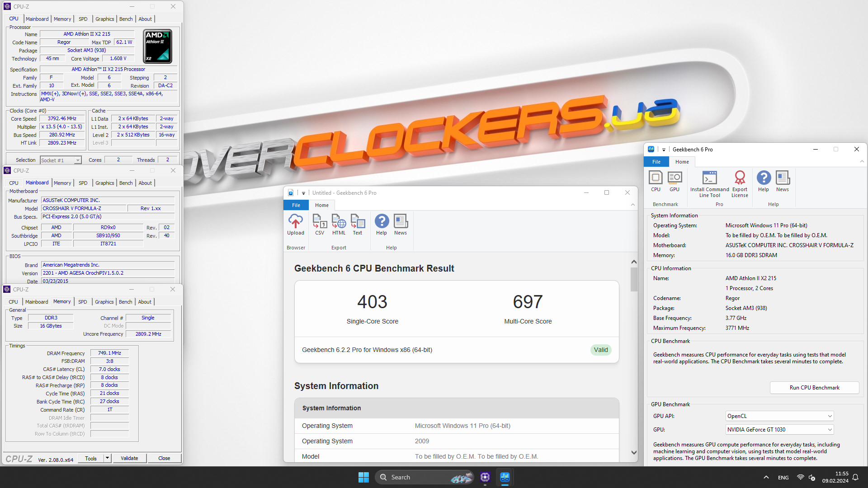Switch to About tab in bottom CPU-Z window
The image size is (868, 488).
tap(145, 302)
